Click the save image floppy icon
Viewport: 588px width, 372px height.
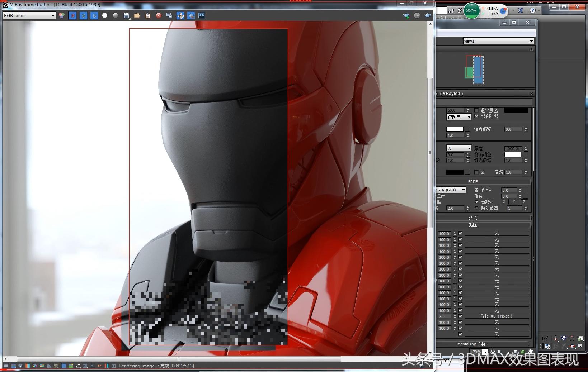[126, 15]
